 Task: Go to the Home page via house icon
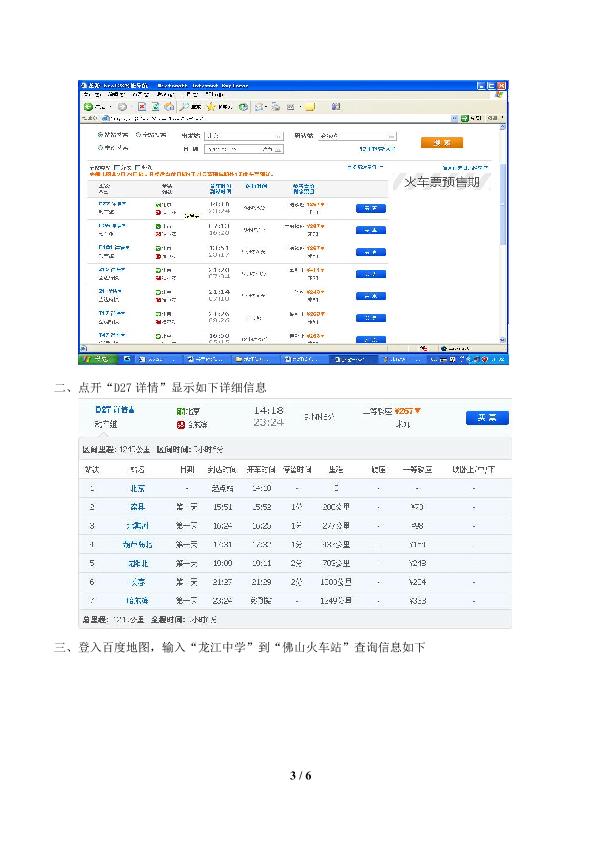pos(169,107)
